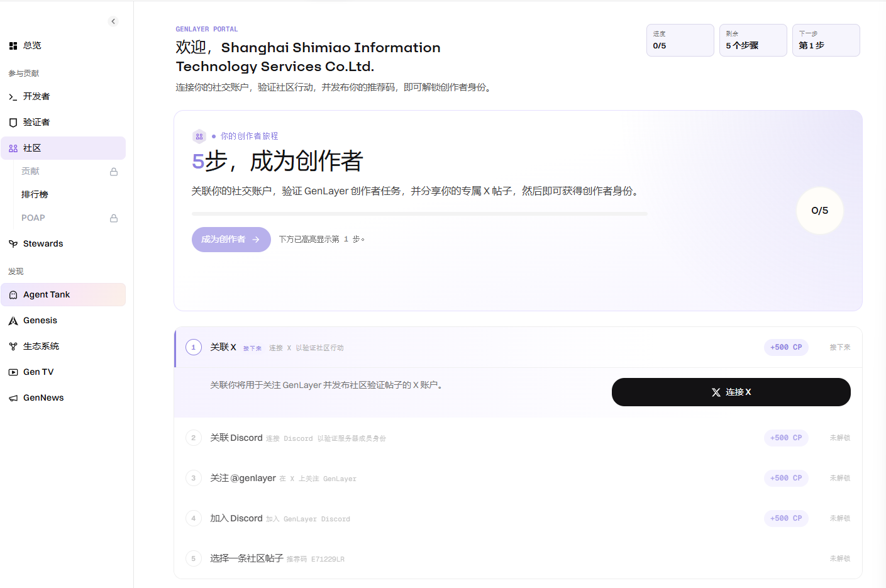Screen dimensions: 886x588
Task: Click the step 4 number circle
Action: tap(194, 518)
